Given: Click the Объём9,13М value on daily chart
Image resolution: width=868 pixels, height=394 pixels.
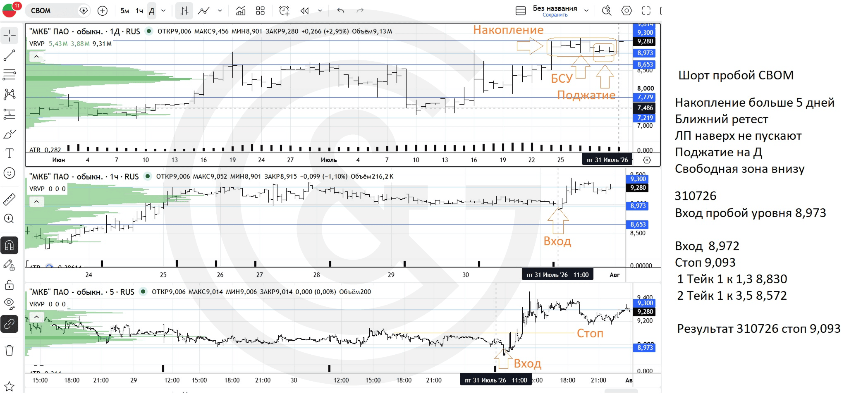Looking at the screenshot, I should 372,31.
